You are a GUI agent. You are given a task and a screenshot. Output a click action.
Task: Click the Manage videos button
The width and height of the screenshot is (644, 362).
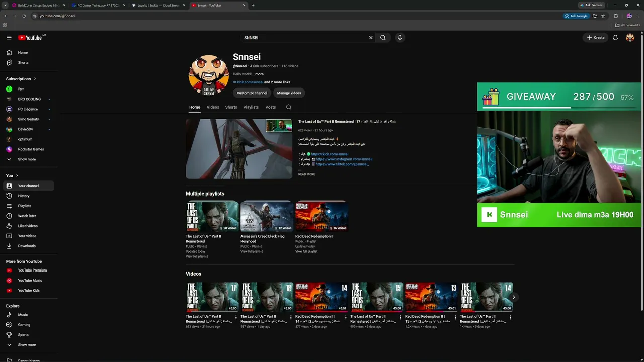click(289, 93)
